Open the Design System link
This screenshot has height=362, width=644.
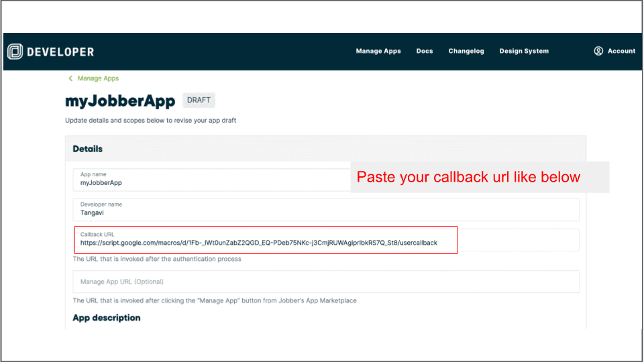[524, 51]
